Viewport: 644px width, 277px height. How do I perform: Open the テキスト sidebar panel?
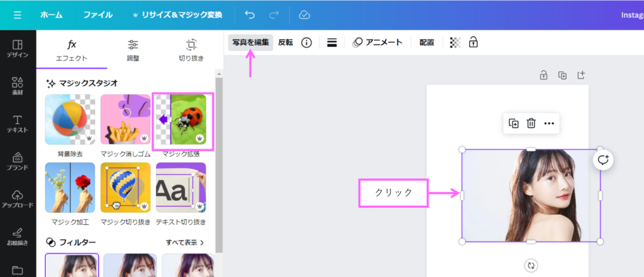click(x=18, y=124)
